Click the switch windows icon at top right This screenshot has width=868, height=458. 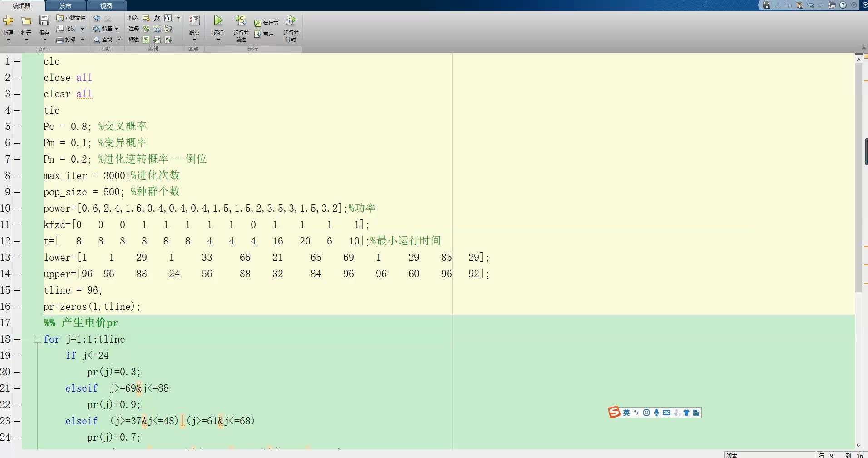(832, 5)
